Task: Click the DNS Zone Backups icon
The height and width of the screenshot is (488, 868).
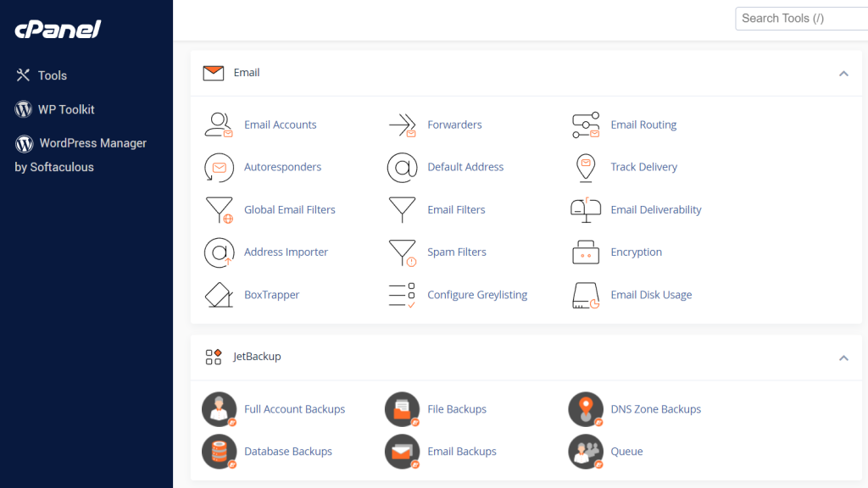Action: point(586,409)
